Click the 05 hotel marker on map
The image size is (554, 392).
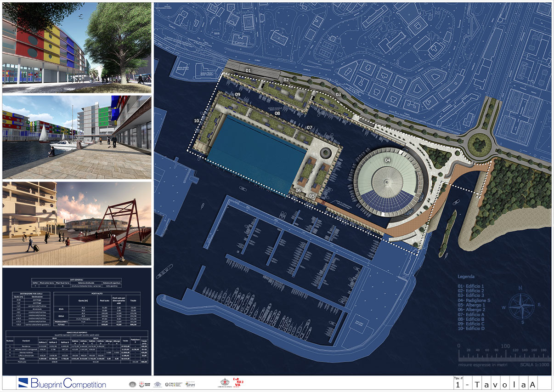click(x=312, y=196)
